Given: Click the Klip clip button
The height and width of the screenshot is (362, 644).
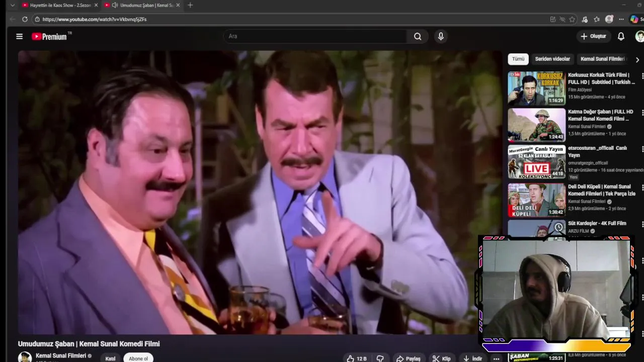Looking at the screenshot, I should [x=442, y=358].
